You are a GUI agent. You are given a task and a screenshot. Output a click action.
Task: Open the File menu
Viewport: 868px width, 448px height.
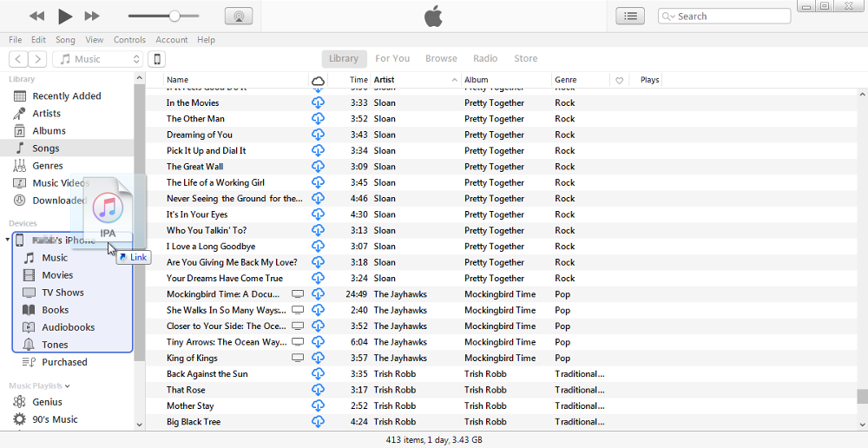pos(16,40)
